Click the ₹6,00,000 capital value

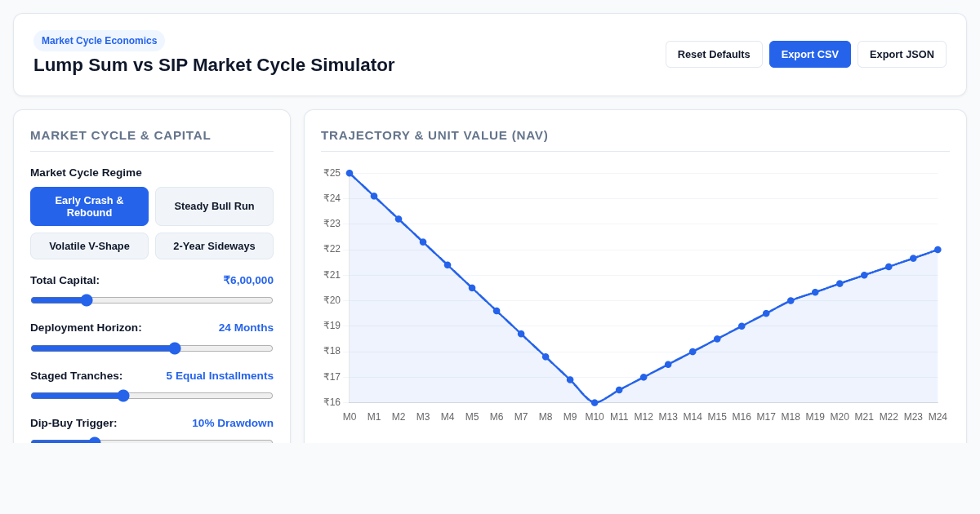pyautogui.click(x=248, y=281)
